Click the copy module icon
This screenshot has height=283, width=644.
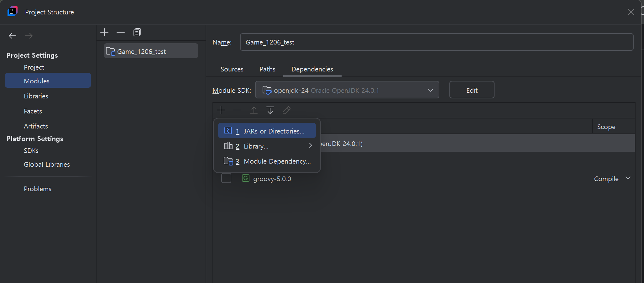137,32
